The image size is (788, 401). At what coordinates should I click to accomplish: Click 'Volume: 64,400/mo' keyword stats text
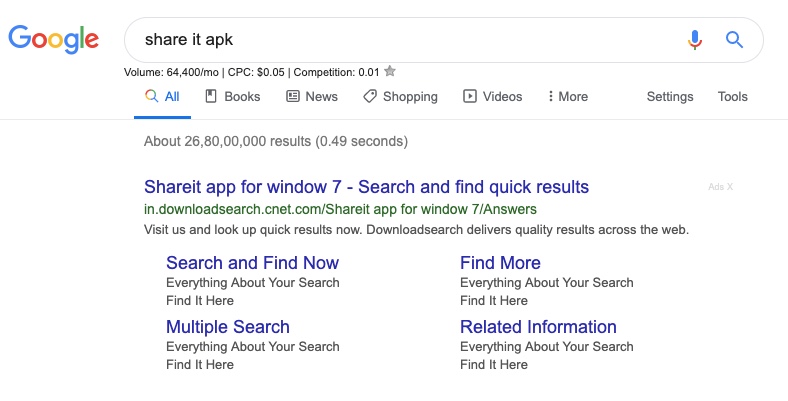coord(171,72)
